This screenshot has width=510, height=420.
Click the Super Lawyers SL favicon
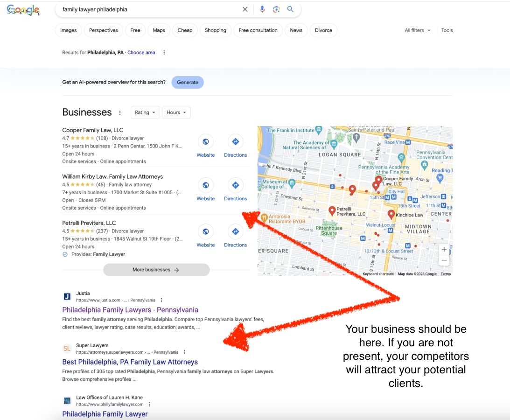(67, 349)
